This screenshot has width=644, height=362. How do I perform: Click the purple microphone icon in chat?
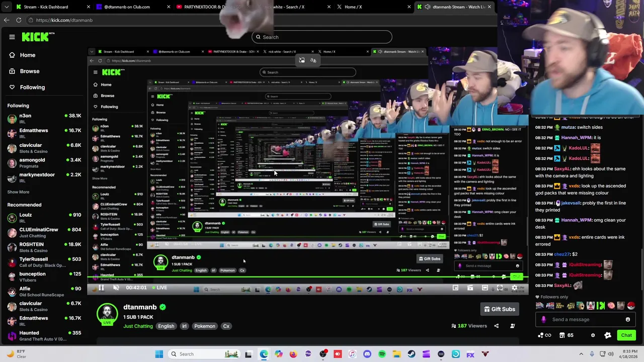pos(543,319)
